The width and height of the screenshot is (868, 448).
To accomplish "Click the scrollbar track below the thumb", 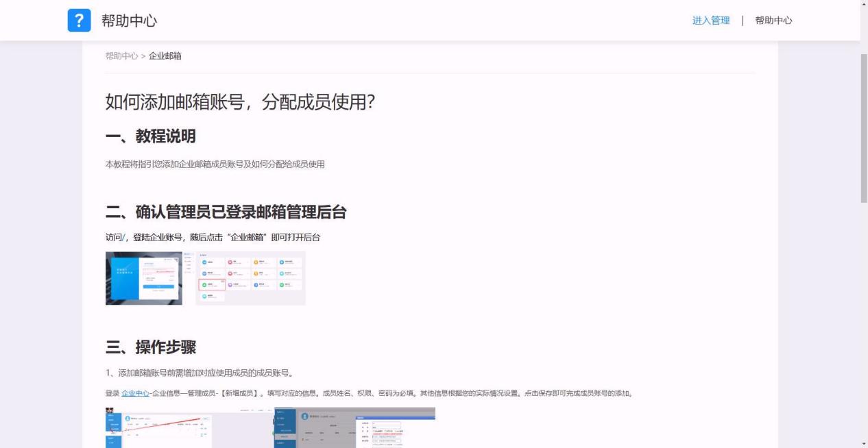I will pos(863,321).
